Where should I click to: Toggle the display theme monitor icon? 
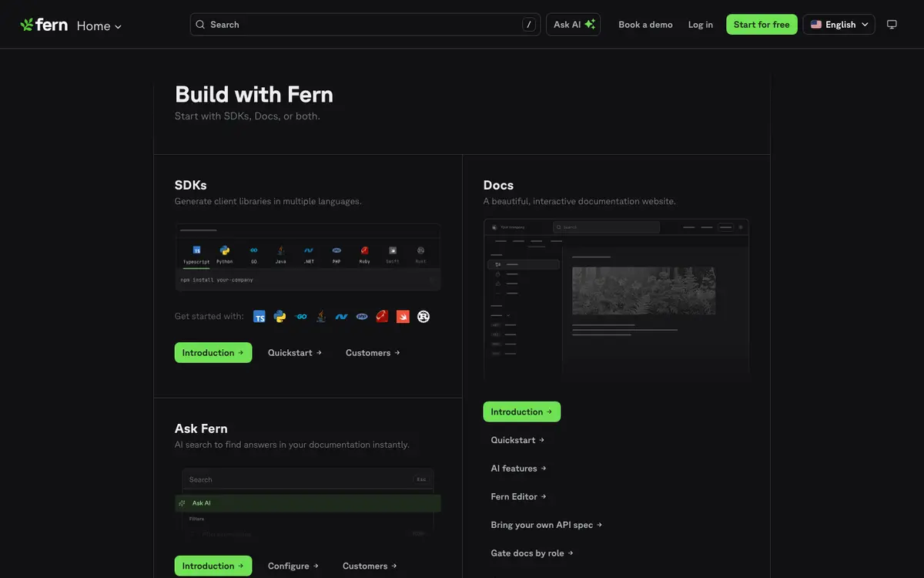click(892, 25)
